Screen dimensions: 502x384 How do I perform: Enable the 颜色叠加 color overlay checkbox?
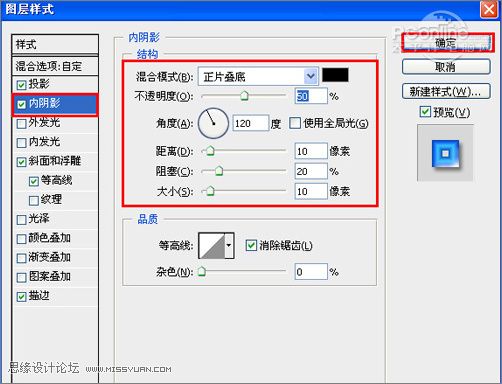(21, 239)
